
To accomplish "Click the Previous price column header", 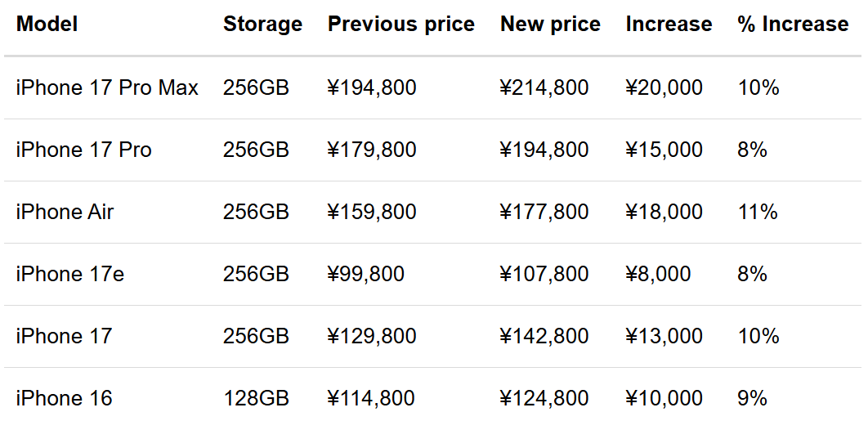I will point(401,24).
